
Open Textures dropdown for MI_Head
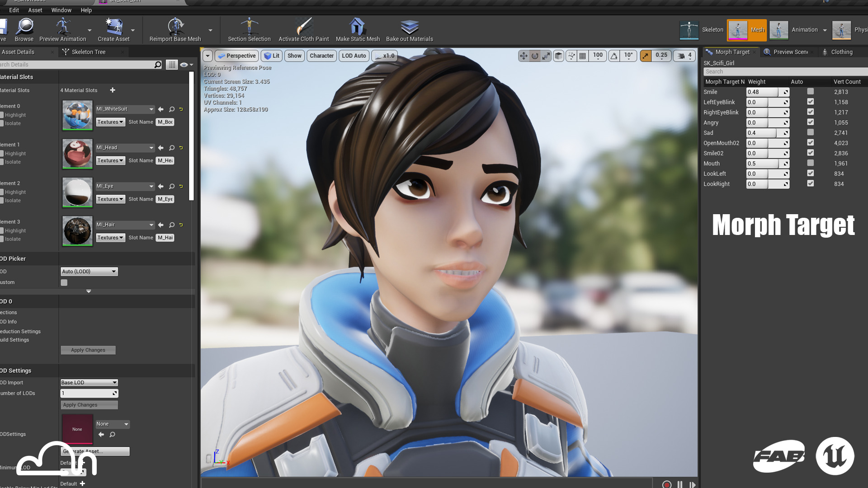click(x=110, y=161)
